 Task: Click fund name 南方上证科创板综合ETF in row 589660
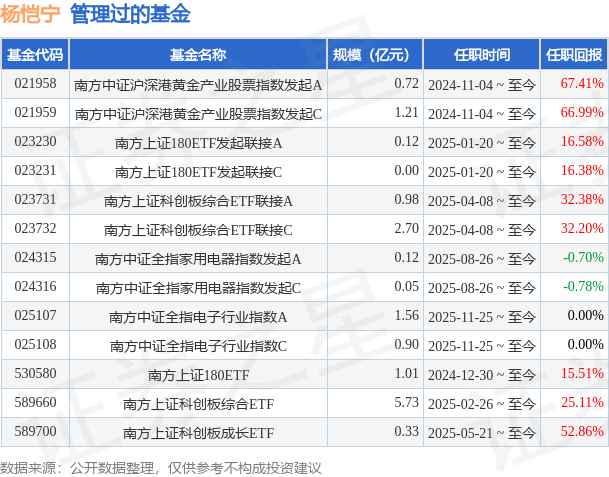[198, 404]
